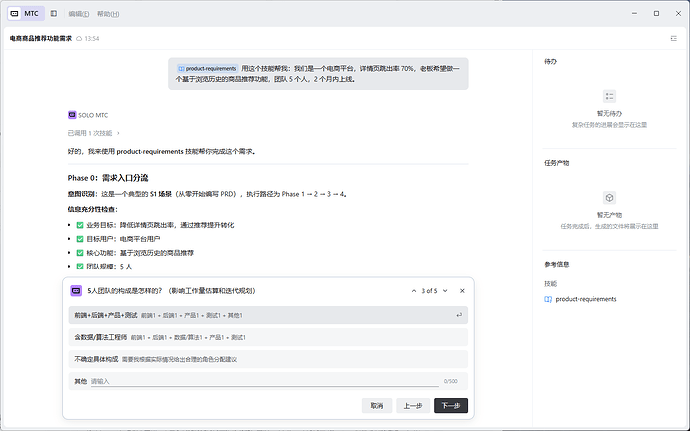Screen dimensions: 690x431
Task: Click the right panel toggle icon
Action: tap(674, 39)
